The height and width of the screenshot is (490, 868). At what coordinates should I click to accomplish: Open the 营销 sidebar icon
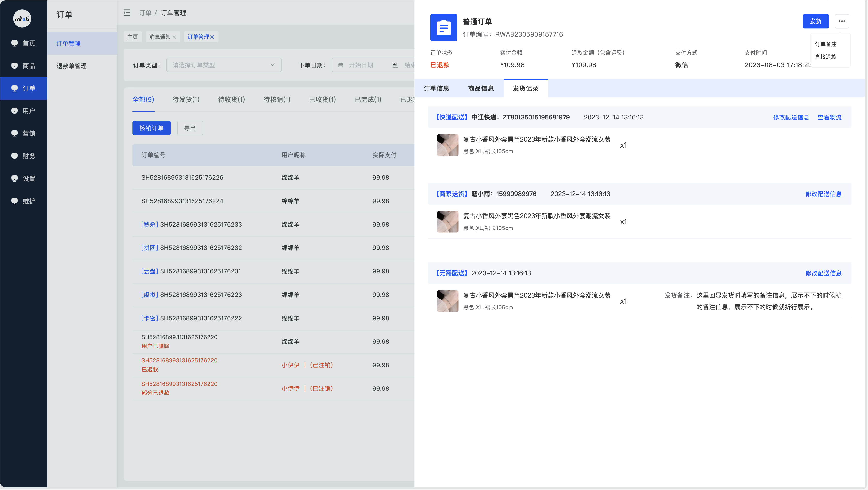point(15,134)
